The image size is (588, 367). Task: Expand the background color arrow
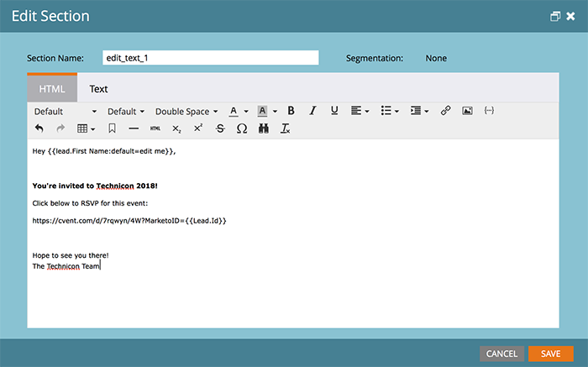tap(275, 112)
